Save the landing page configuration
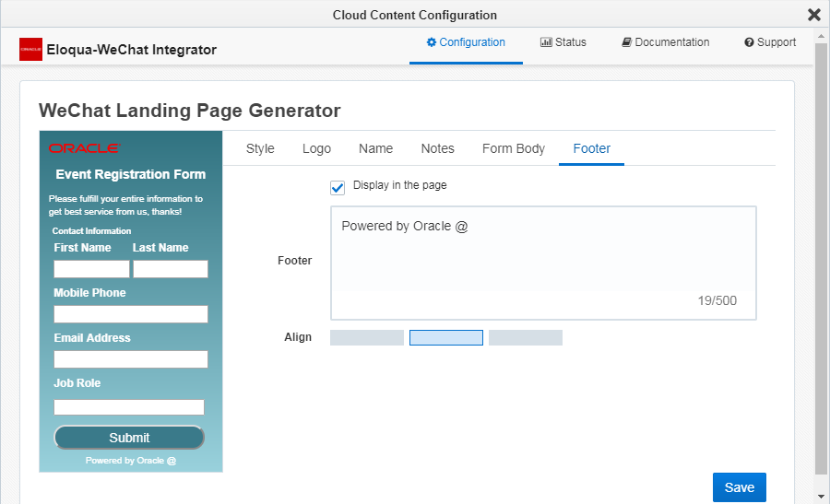The width and height of the screenshot is (830, 504). point(740,487)
